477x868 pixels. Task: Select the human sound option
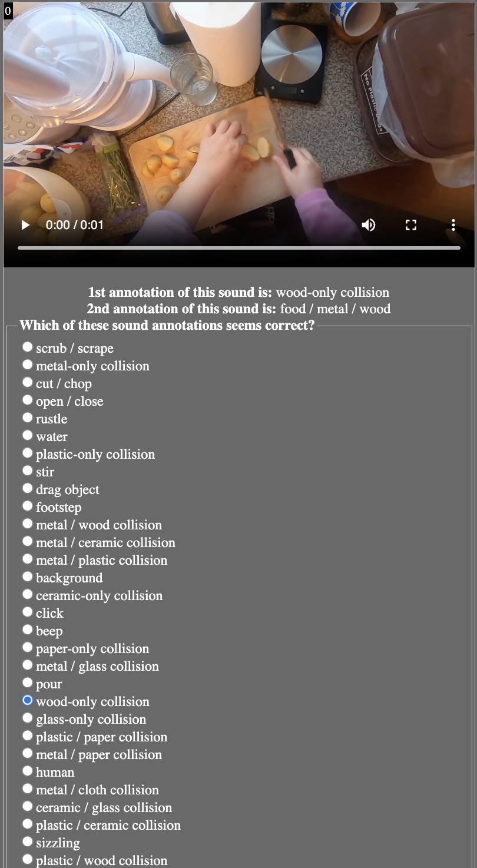(28, 771)
